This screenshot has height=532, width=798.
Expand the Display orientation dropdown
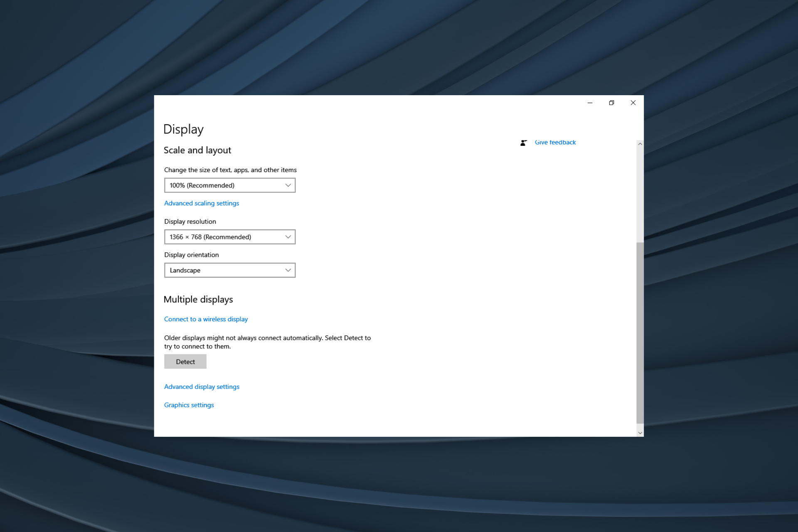(x=229, y=270)
